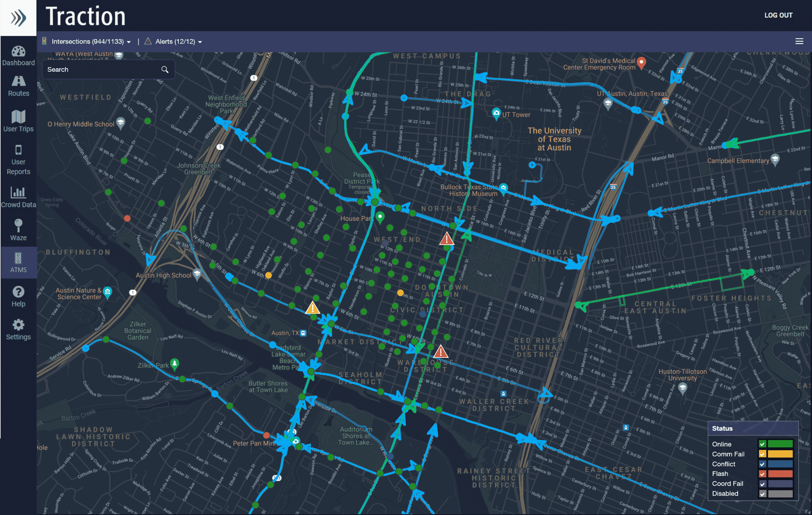Expand the sidebar with the chevrons logo
The width and height of the screenshot is (812, 515).
pyautogui.click(x=18, y=17)
